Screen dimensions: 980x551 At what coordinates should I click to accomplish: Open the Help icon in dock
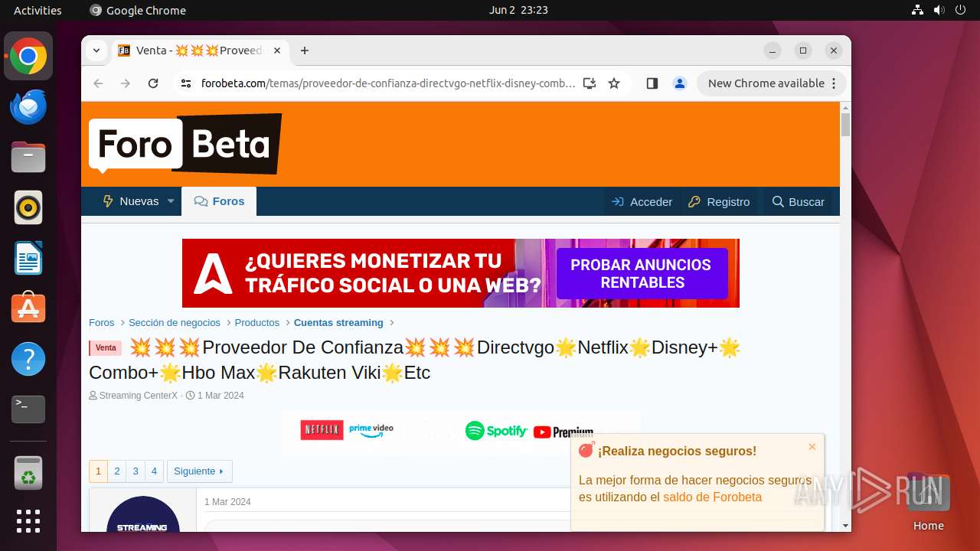pyautogui.click(x=28, y=359)
